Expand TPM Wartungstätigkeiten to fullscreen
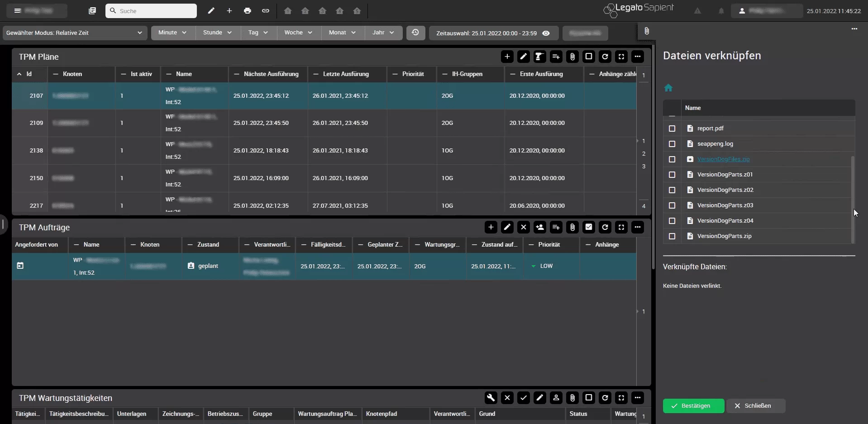 pos(621,398)
